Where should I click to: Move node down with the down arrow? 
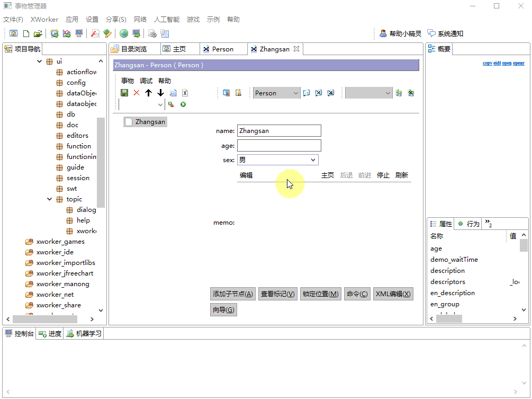pos(160,93)
